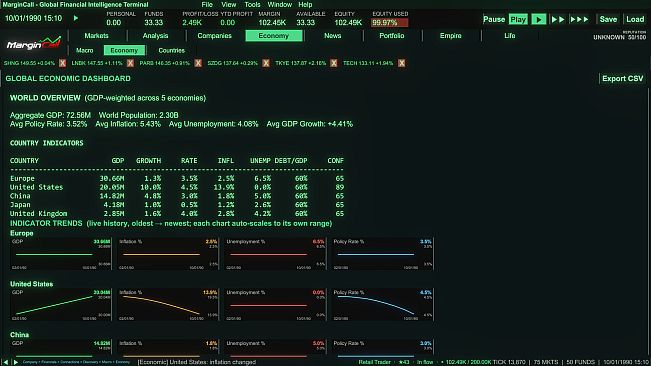Remove the SHNG ticker from the watch bar
651x366 pixels.
pyautogui.click(x=62, y=63)
